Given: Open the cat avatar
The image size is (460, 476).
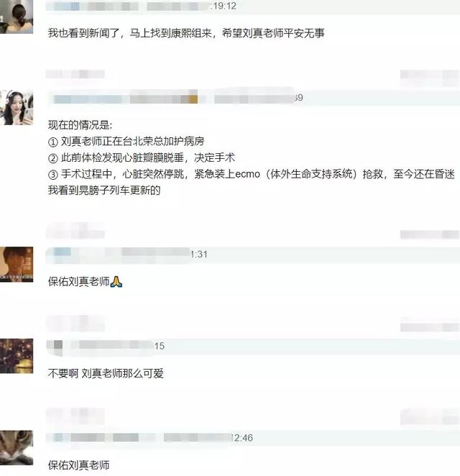Looking at the screenshot, I should (x=17, y=448).
